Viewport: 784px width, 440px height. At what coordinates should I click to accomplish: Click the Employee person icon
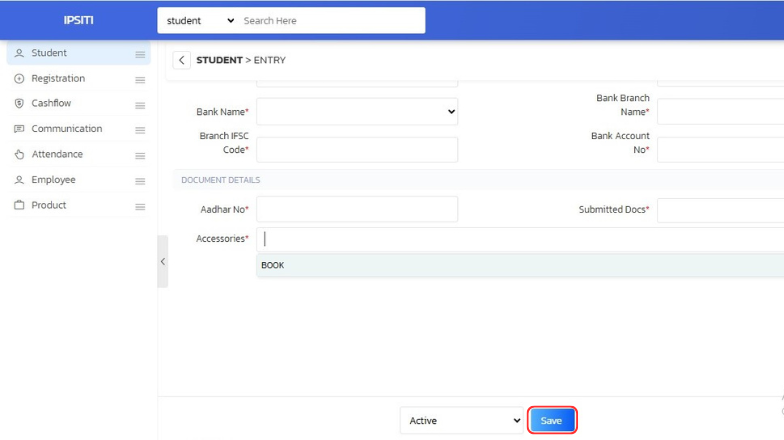coord(19,180)
